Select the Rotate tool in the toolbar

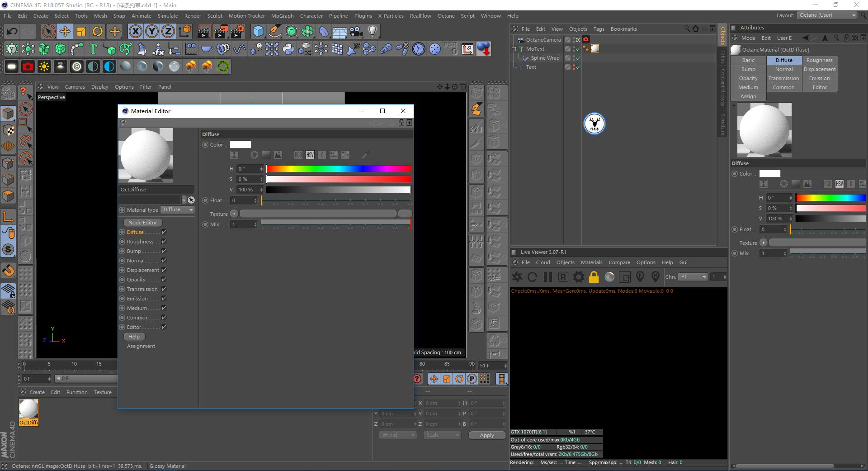pos(98,31)
